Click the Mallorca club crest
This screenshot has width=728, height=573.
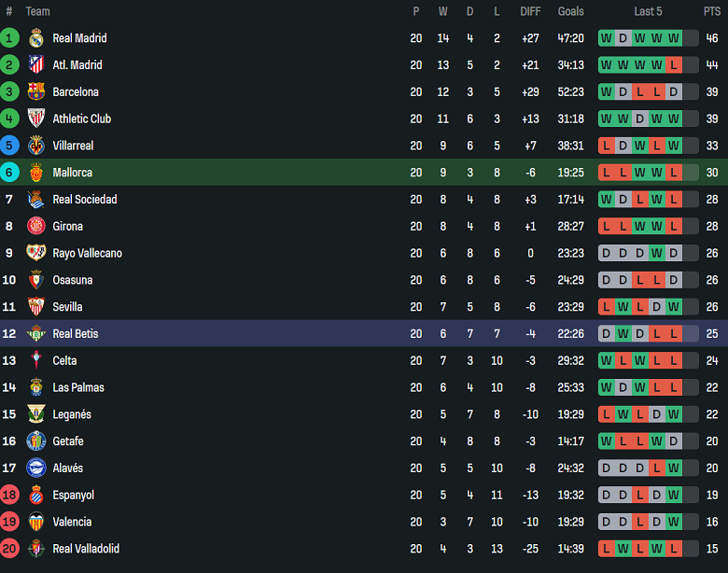pos(36,173)
